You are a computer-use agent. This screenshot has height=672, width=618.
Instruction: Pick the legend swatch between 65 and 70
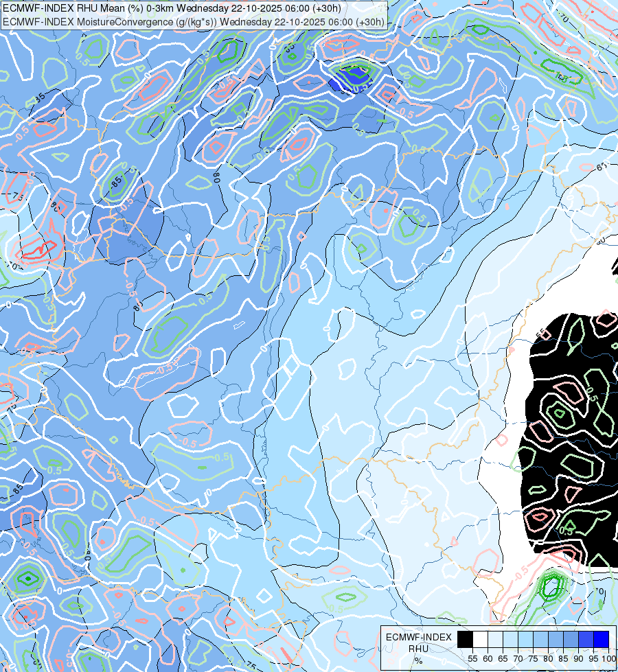point(510,639)
